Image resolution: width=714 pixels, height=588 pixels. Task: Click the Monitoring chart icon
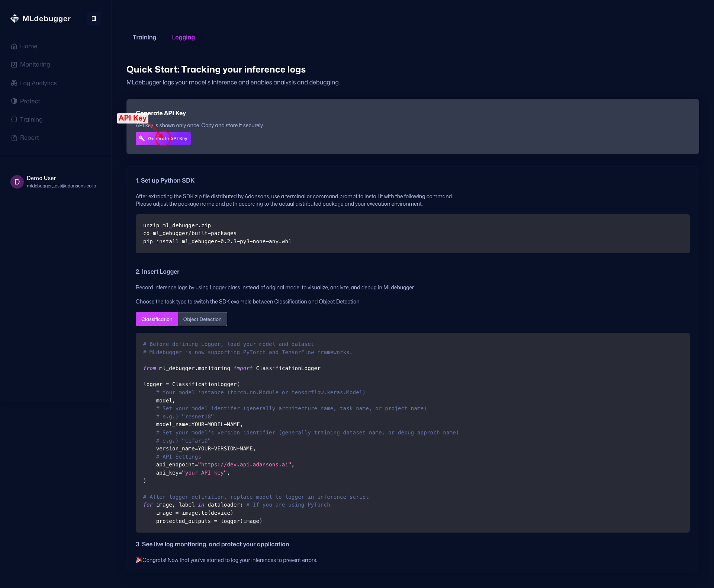(14, 65)
